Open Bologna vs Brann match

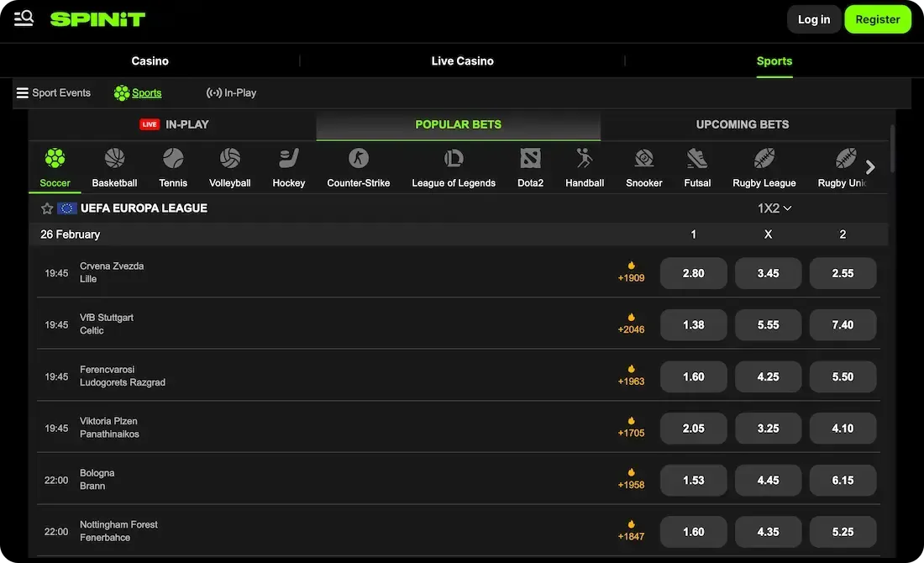pos(97,479)
